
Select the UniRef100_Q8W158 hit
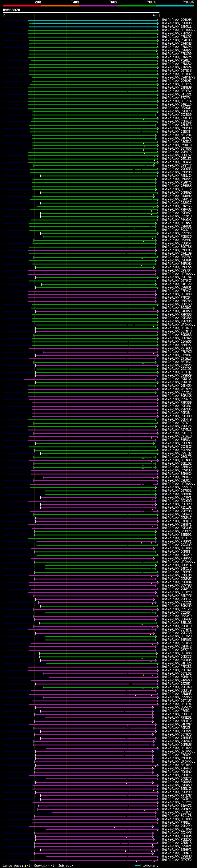tap(177, 304)
